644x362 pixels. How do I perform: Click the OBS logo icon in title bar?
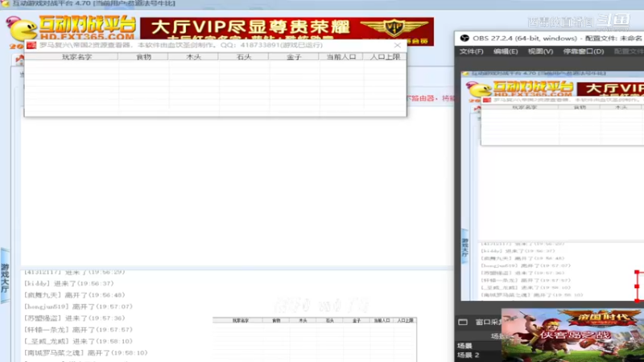coord(464,38)
